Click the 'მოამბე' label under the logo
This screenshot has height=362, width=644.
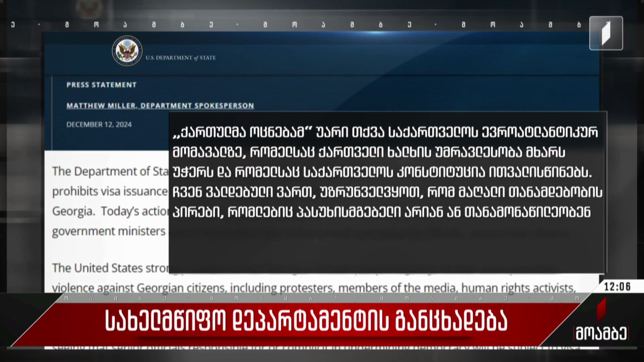point(601,334)
